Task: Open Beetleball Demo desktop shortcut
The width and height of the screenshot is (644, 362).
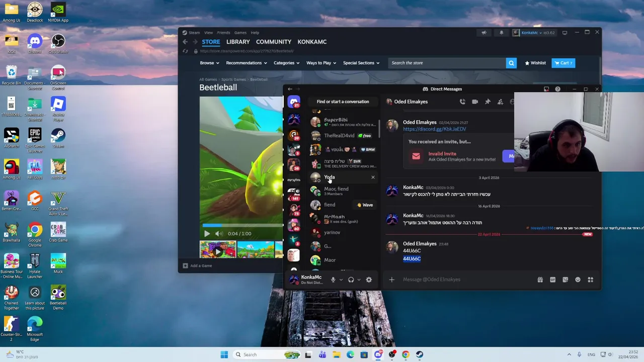Action: (58, 298)
